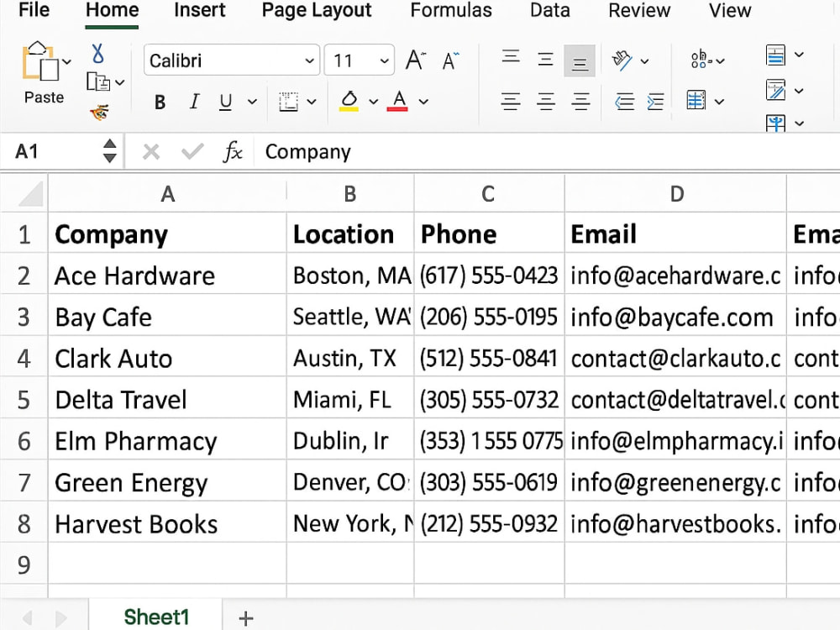Switch to the View tab
The width and height of the screenshot is (840, 630).
(x=730, y=10)
